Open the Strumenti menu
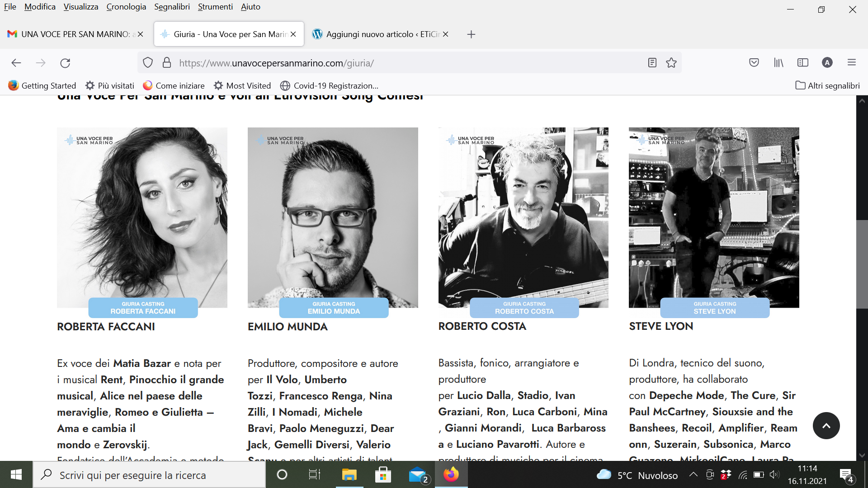Screen dimensions: 868x488 pyautogui.click(x=215, y=7)
